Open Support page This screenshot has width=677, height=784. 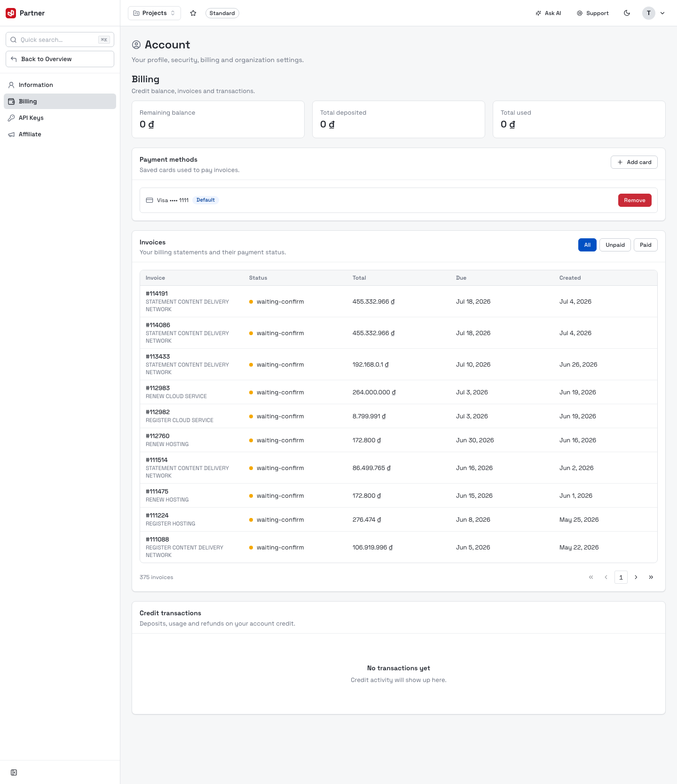(x=593, y=13)
